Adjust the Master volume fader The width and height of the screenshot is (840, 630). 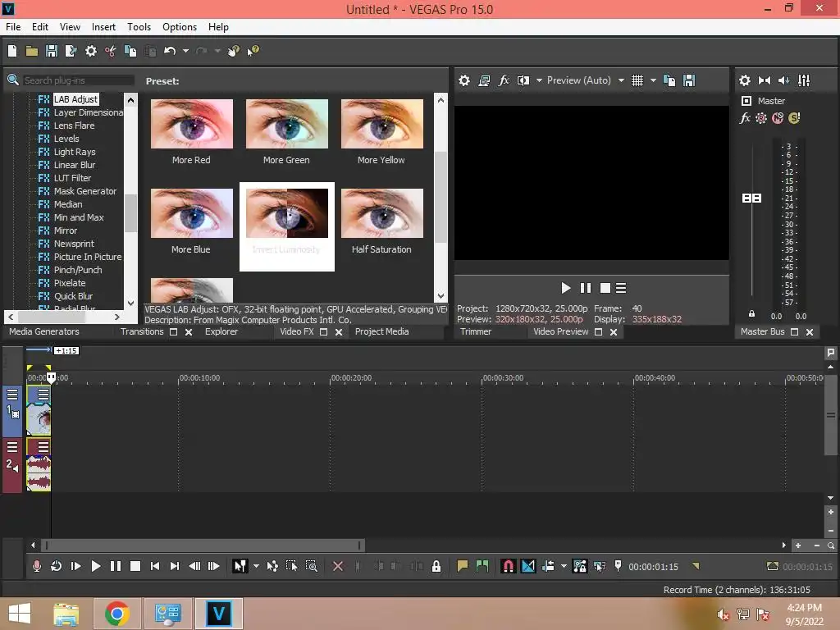point(751,199)
